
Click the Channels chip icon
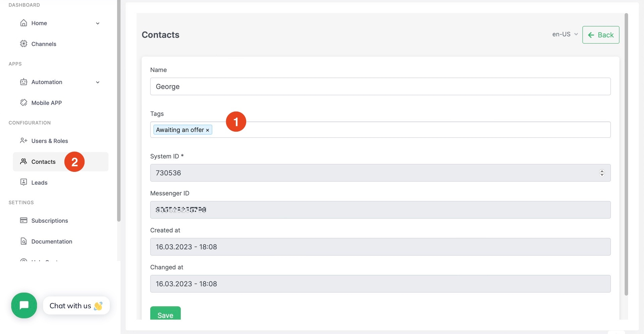coord(23,44)
